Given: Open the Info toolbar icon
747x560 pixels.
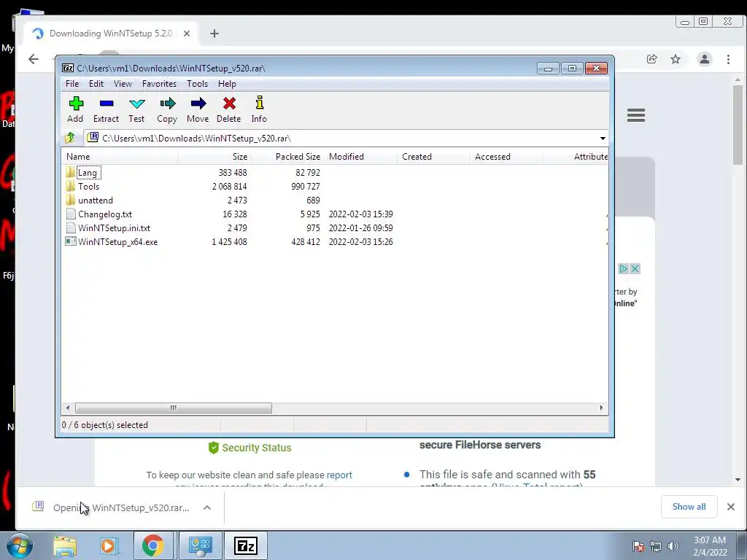Looking at the screenshot, I should pyautogui.click(x=259, y=109).
